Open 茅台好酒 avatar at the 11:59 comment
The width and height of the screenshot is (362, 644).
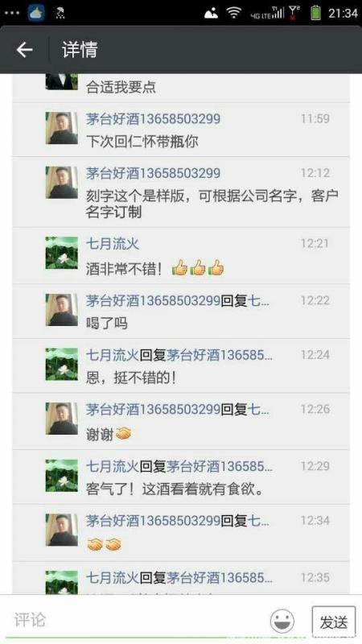62,128
